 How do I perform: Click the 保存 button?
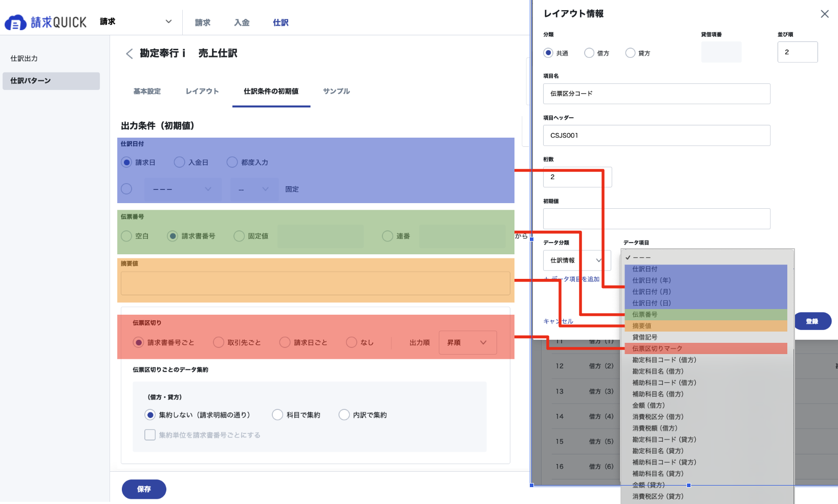click(144, 489)
